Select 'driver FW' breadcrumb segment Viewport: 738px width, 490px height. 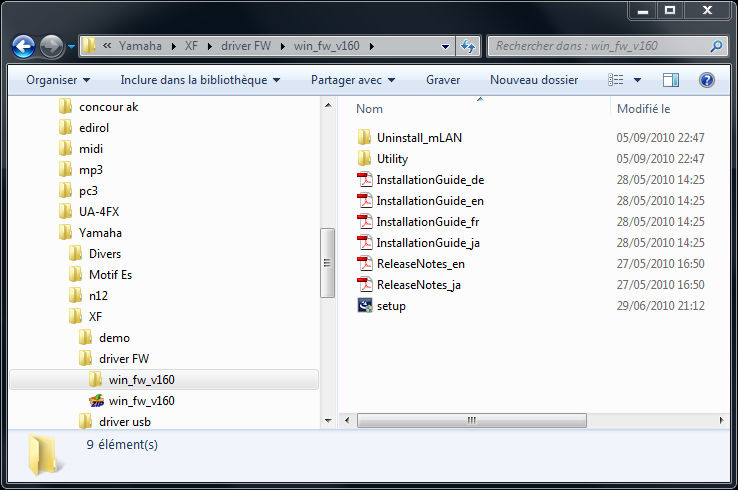point(246,46)
